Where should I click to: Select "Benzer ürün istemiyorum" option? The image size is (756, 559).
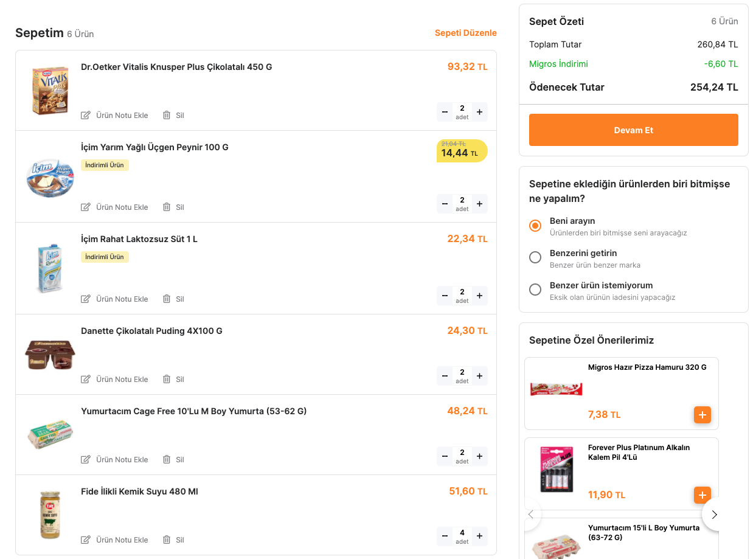535,290
